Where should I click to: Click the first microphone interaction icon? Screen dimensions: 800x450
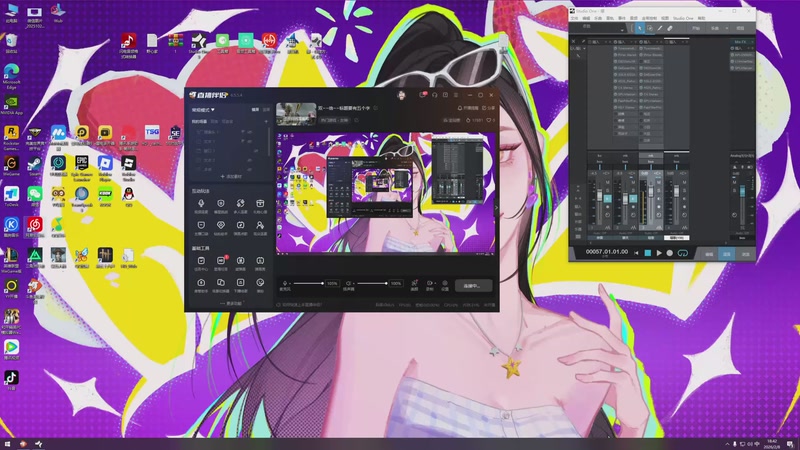201,204
